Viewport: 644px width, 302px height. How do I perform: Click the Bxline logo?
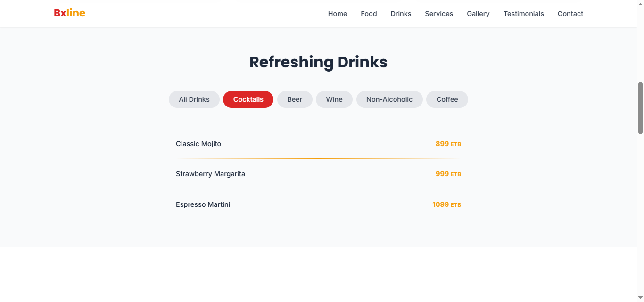coord(69,13)
